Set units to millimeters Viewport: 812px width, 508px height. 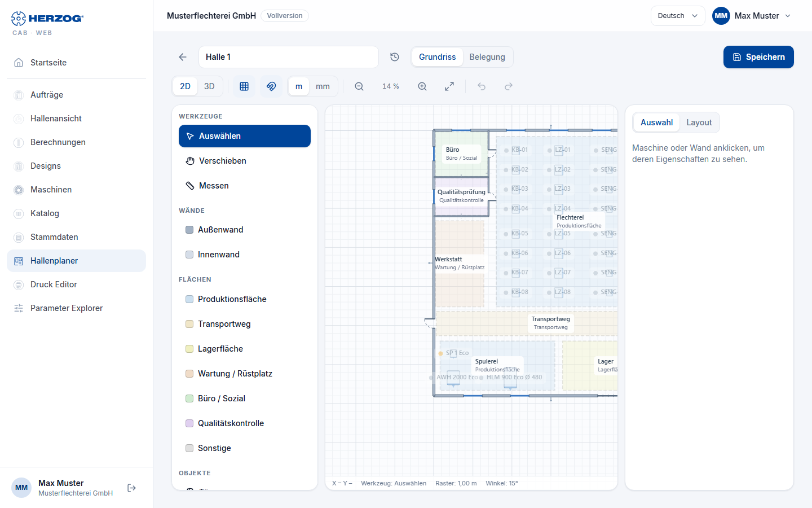coord(323,86)
